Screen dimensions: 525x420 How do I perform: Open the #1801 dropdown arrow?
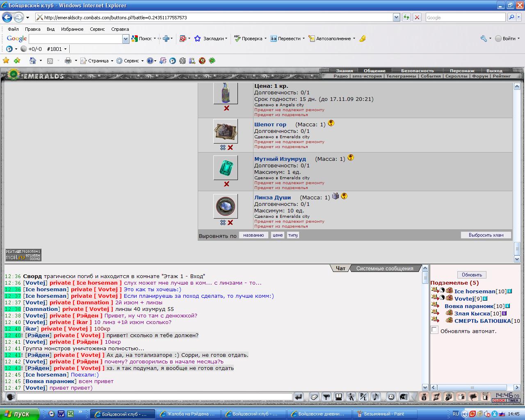pos(65,49)
